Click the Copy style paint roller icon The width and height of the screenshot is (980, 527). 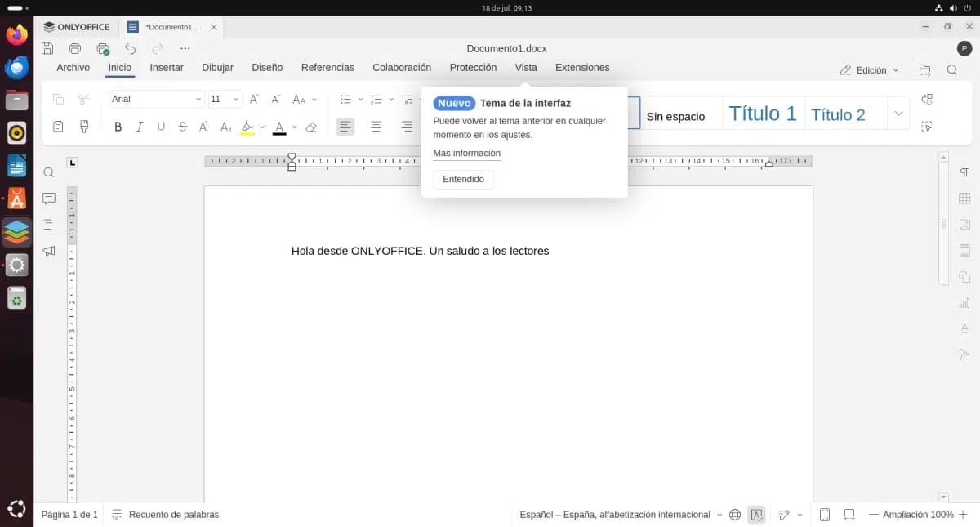pyautogui.click(x=83, y=127)
